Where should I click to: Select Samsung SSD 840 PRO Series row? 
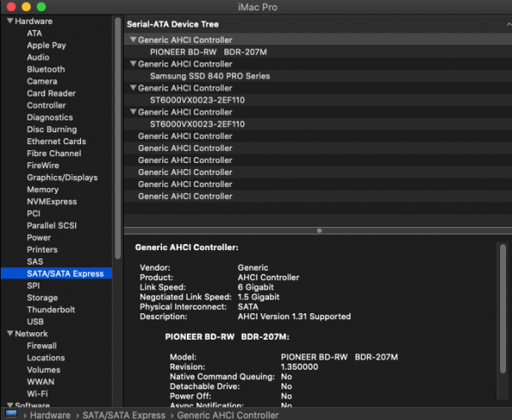[x=317, y=76]
